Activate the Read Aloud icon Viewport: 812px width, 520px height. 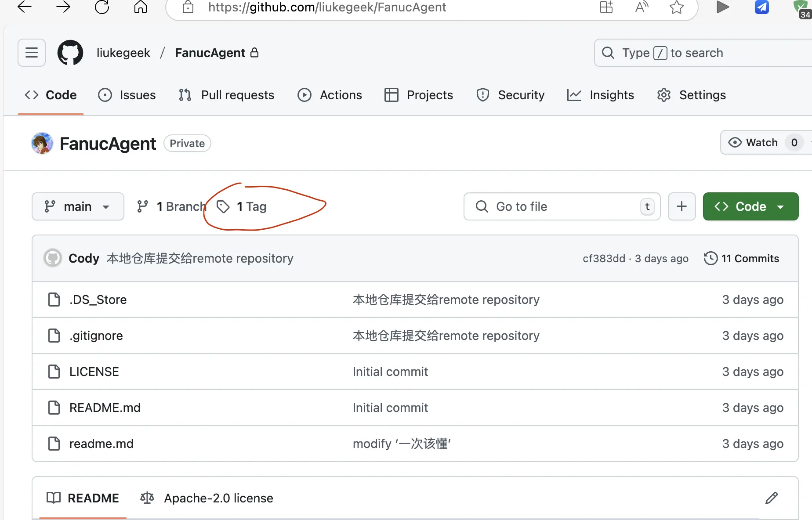coord(642,7)
